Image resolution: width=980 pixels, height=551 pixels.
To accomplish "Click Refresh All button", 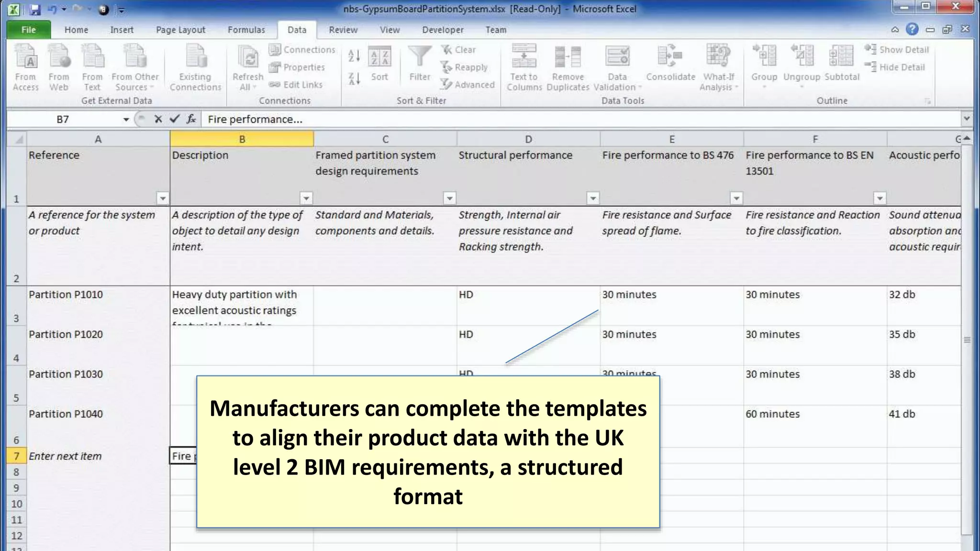I will (x=248, y=67).
